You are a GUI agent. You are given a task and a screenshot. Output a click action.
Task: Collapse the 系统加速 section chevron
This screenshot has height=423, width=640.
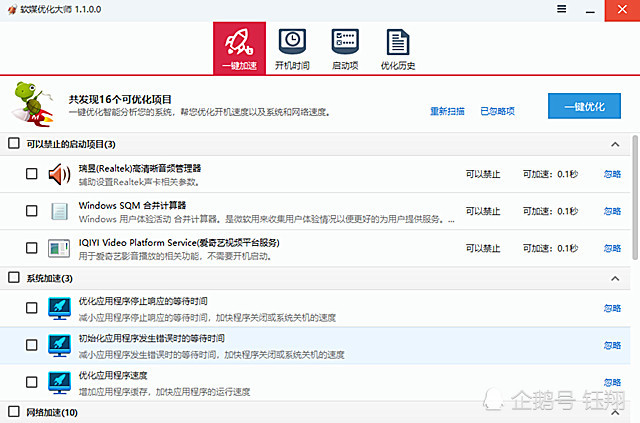[615, 278]
